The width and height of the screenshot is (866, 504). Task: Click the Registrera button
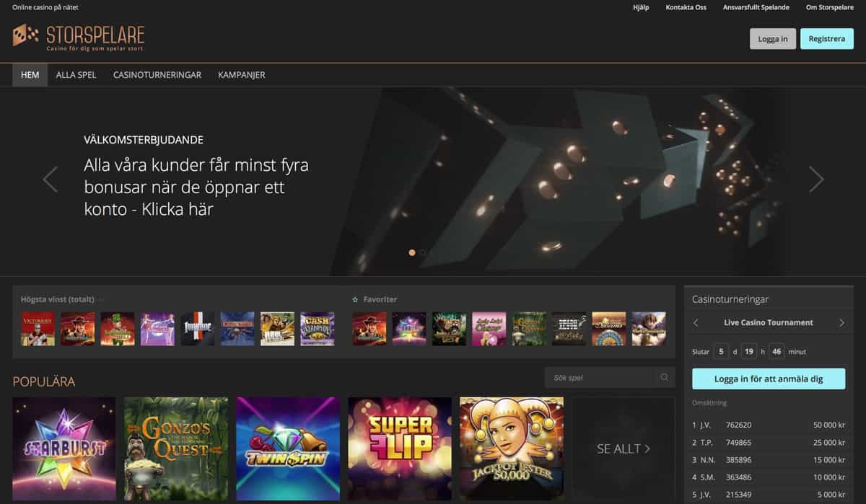tap(826, 39)
